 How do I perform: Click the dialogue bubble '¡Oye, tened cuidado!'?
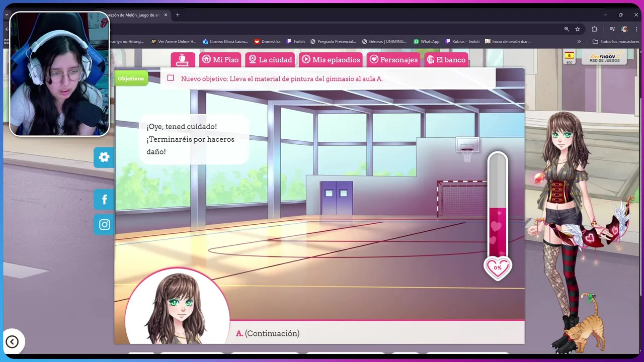pyautogui.click(x=194, y=139)
